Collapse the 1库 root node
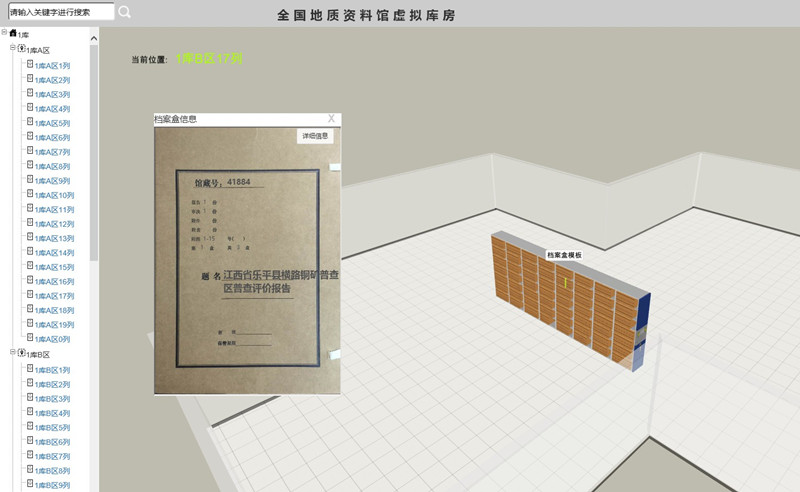This screenshot has width=800, height=492. (x=5, y=34)
